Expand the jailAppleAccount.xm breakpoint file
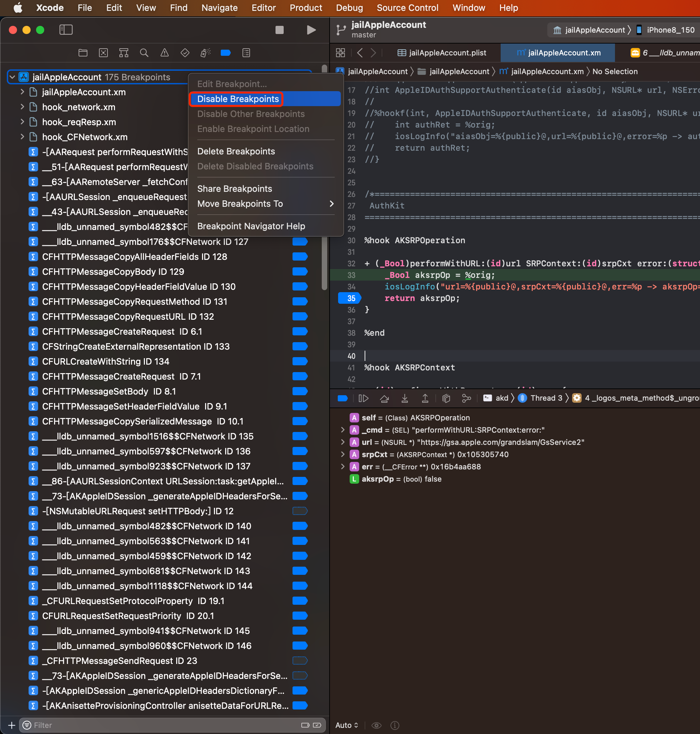 [x=22, y=92]
